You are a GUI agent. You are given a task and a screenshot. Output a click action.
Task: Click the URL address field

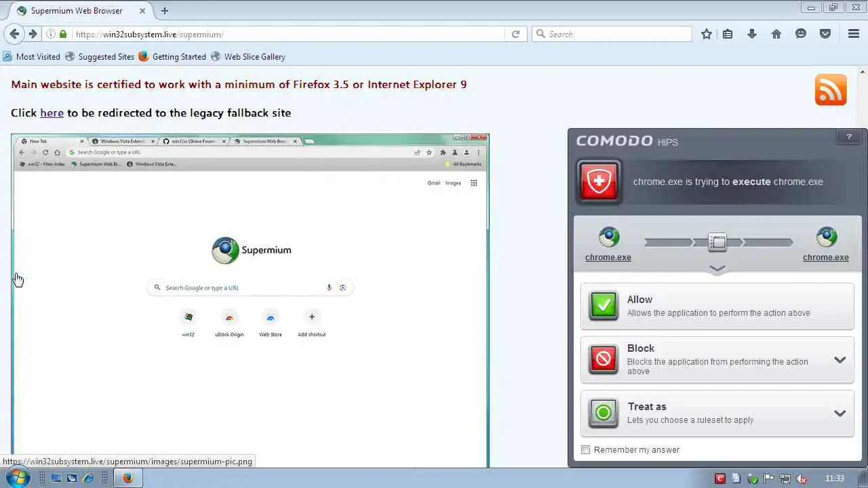(x=288, y=34)
